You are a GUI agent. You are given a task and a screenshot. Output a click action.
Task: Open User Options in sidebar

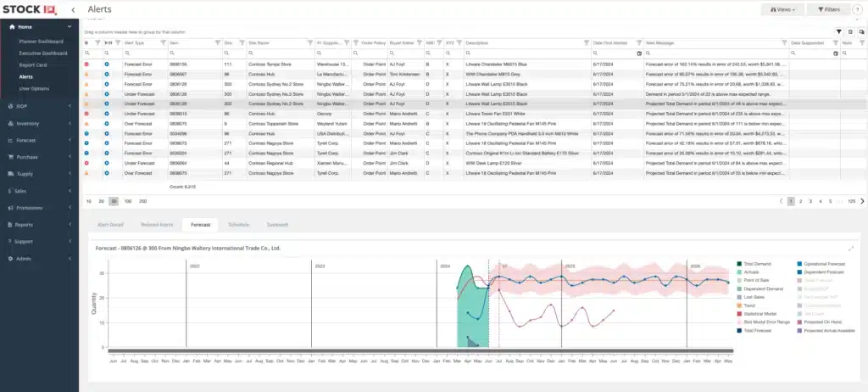click(34, 88)
